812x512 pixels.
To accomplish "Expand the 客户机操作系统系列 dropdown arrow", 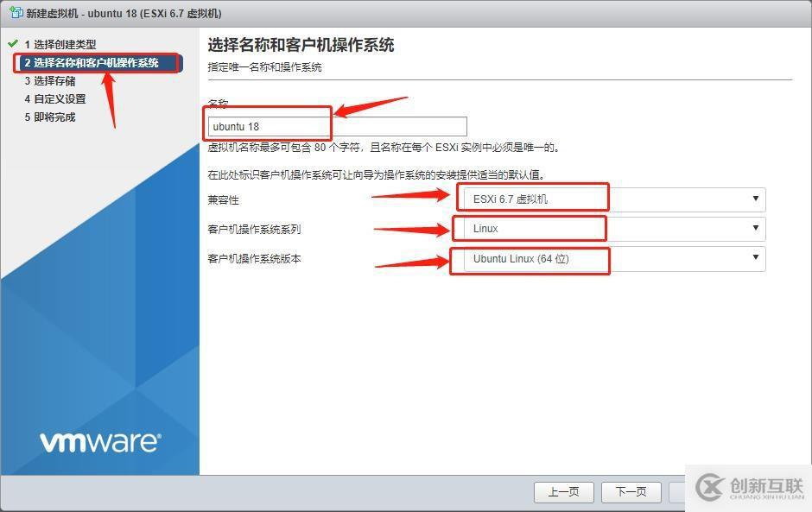I will click(756, 228).
